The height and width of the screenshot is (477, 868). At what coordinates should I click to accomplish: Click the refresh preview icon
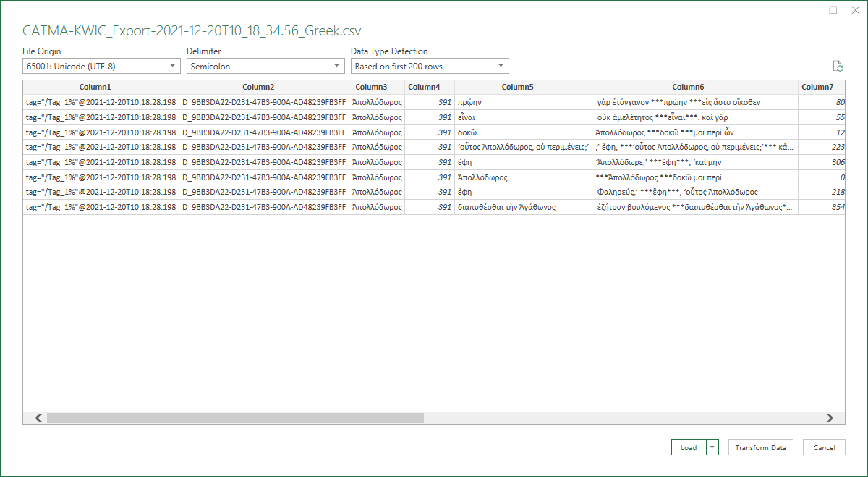838,65
